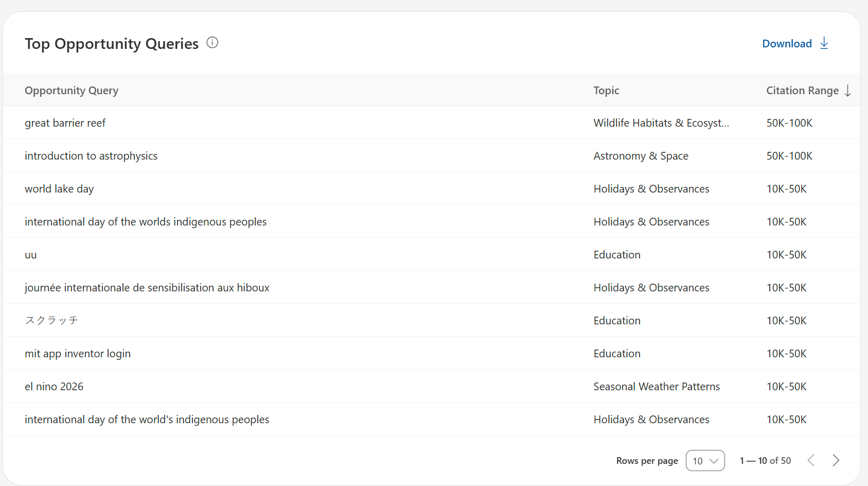Select 'international day of the worlds indigenous peoples'

point(146,222)
